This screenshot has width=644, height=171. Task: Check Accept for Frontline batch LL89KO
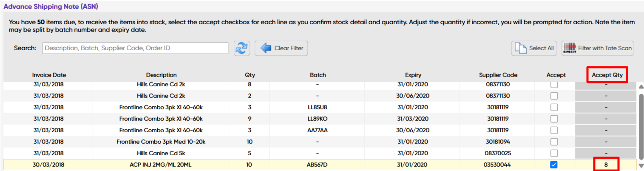click(554, 119)
